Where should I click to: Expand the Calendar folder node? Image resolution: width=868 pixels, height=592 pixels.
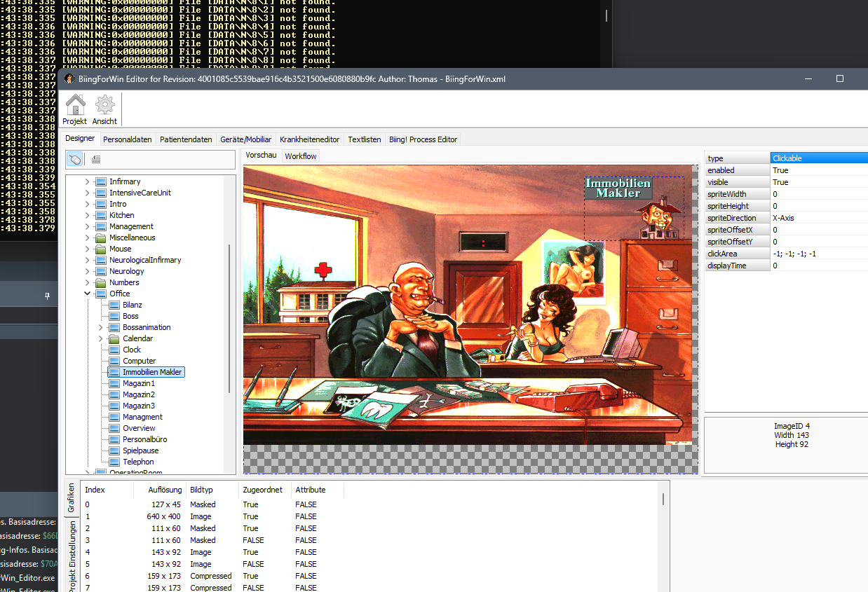pos(101,338)
